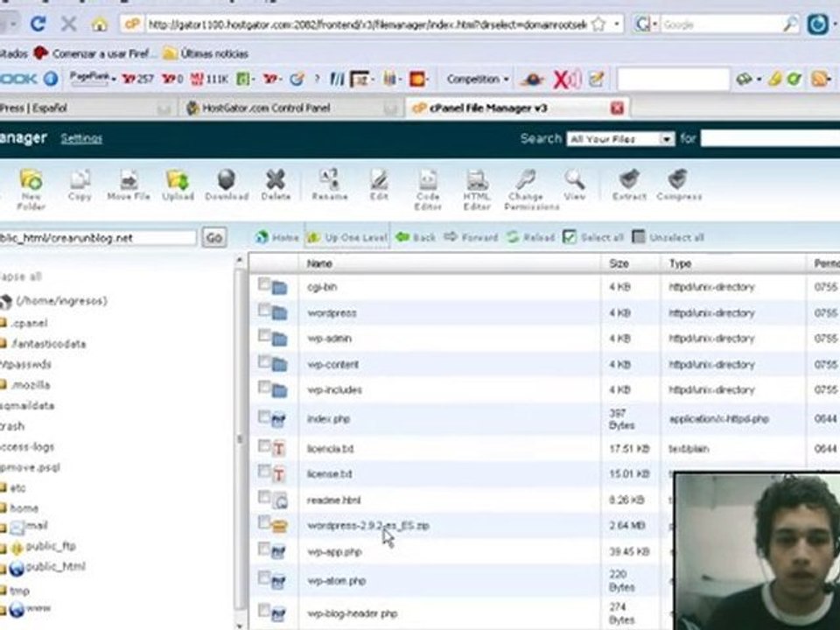Open the file manager Settings link
Image resolution: width=840 pixels, height=630 pixels.
tap(81, 138)
